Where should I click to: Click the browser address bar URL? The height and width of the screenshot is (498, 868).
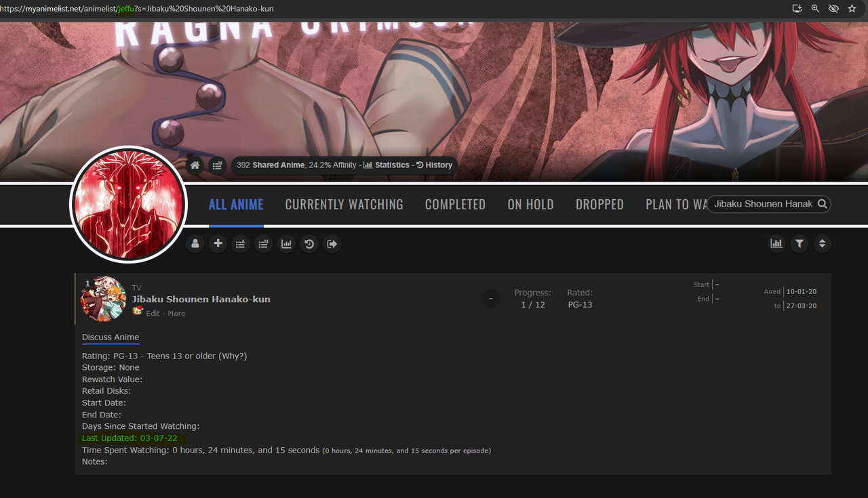click(x=137, y=8)
